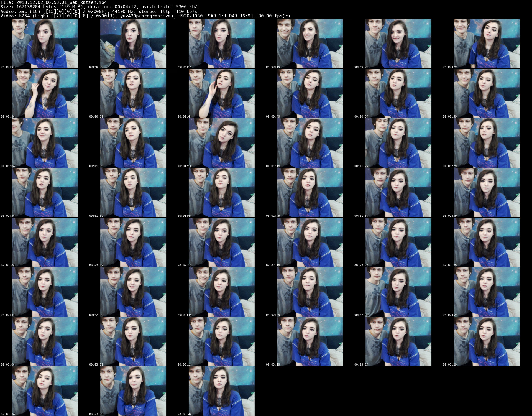This screenshot has width=532, height=416.
Task: Select the thumbnail at 00:01:59
Action: [x=487, y=193]
